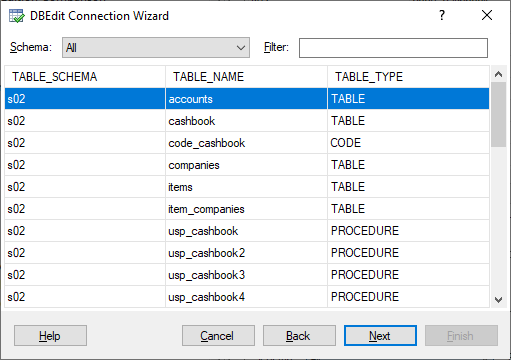Select the accounts table row
Screen dimensions: 511x360
pos(247,99)
